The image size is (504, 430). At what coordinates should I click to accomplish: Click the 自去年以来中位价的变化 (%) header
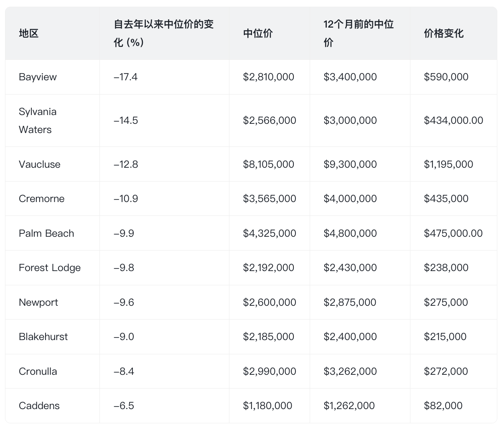[163, 33]
